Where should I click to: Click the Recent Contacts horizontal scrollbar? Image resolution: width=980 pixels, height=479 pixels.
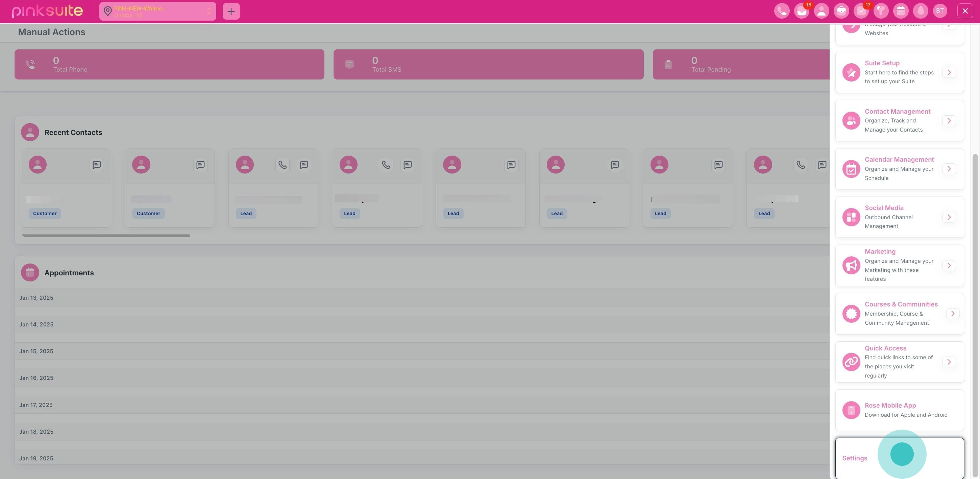point(106,236)
